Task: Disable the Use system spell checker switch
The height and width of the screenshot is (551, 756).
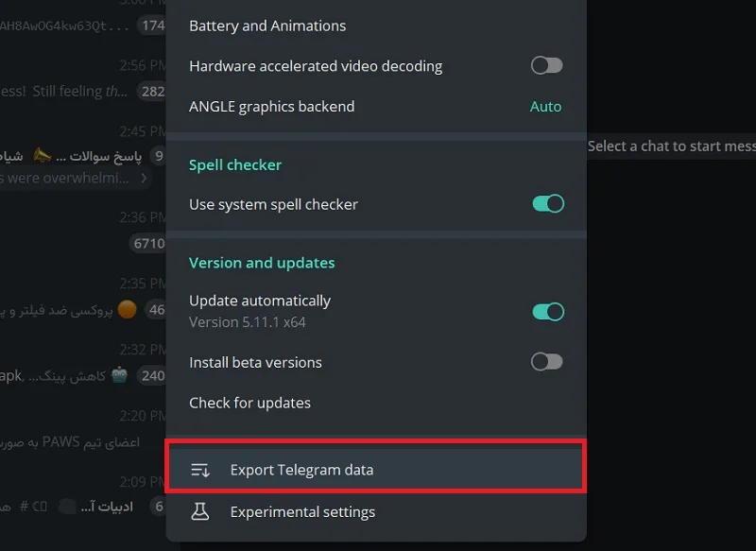Action: pos(548,203)
